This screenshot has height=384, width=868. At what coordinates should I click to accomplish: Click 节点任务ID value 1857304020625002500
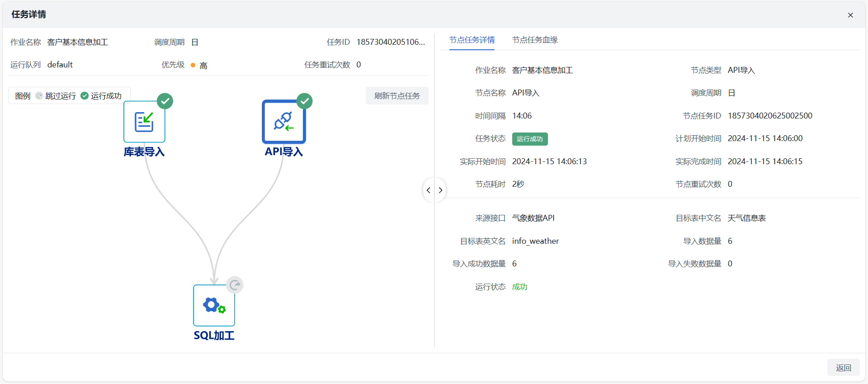tap(770, 116)
